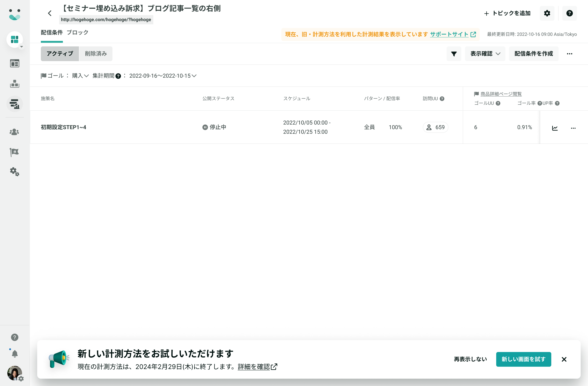Open the row ellipsis menu for 初期設定STEP1~4

[573, 128]
